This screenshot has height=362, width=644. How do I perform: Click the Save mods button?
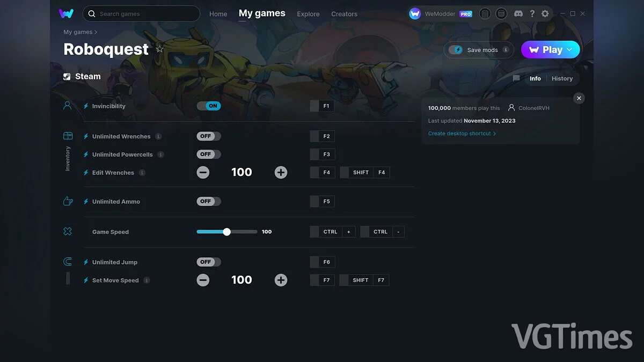[x=478, y=50]
